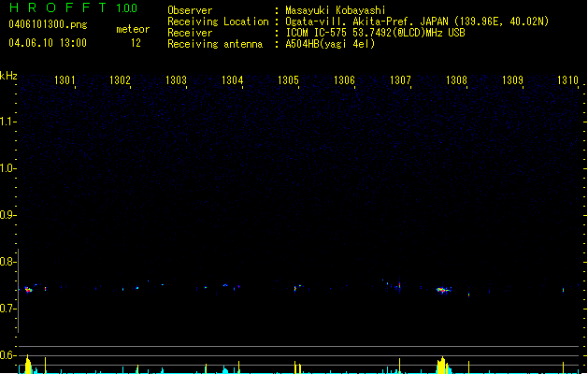588x374 pixels.
Task: Click the Receiving Location label
Action: (x=218, y=22)
